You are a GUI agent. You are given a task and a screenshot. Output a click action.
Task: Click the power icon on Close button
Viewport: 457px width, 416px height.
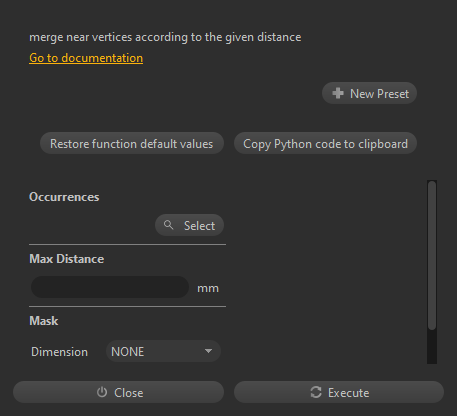(102, 392)
